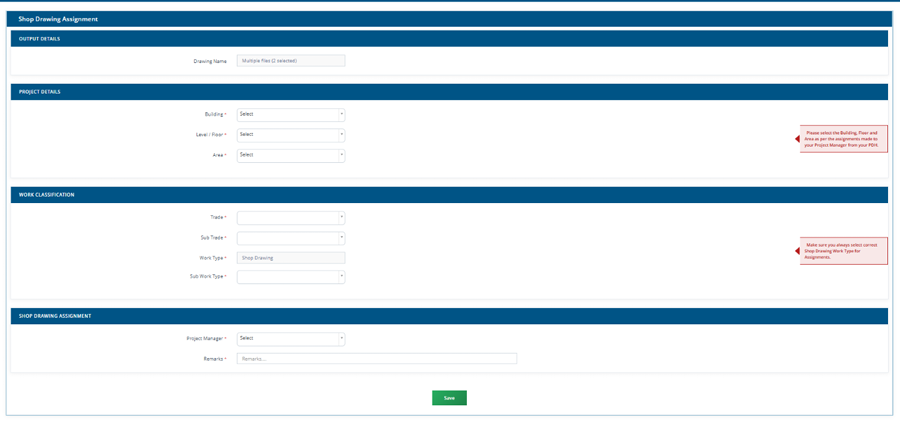Expand the Sub Work Type dropdown
This screenshot has height=429, width=901.
click(291, 277)
